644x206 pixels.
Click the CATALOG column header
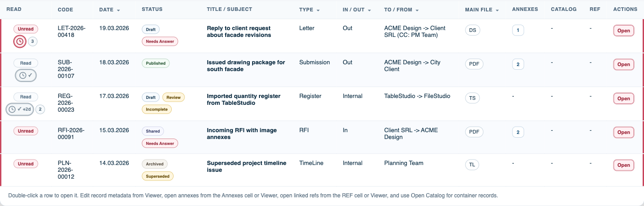(564, 9)
